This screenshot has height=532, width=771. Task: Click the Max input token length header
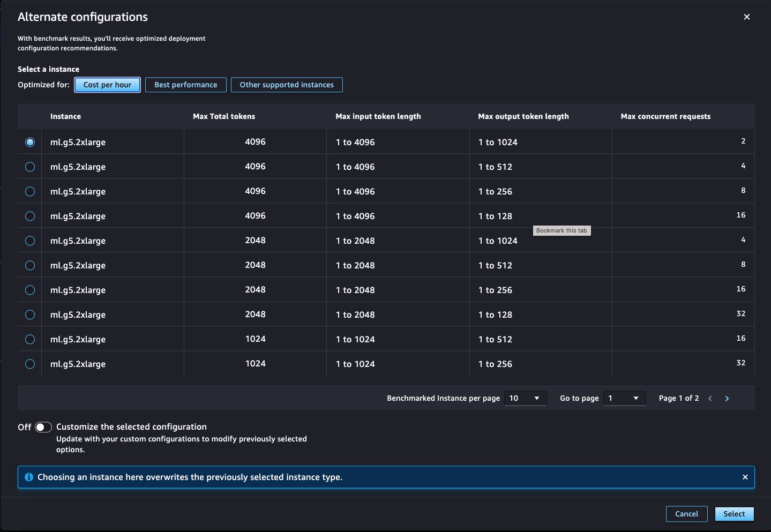pyautogui.click(x=378, y=116)
